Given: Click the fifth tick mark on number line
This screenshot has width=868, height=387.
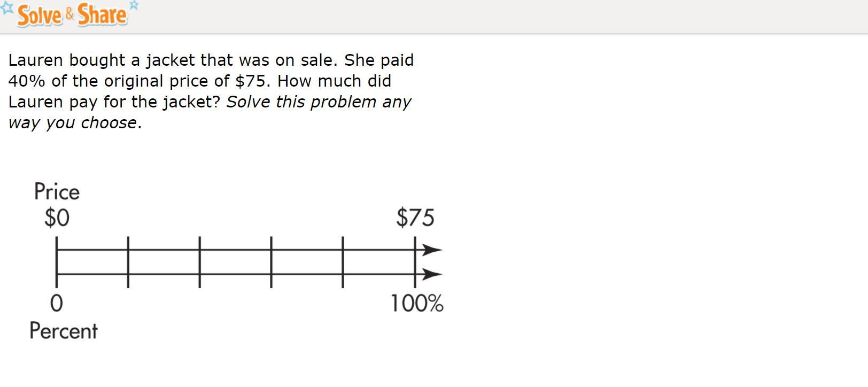Looking at the screenshot, I should tap(343, 262).
